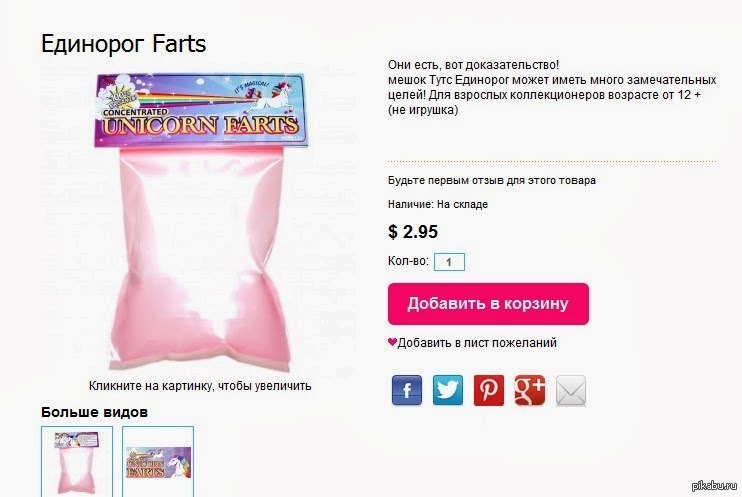Screen dimensions: 742x497
Task: Click the Единорог Farts product title
Action: click(x=124, y=44)
